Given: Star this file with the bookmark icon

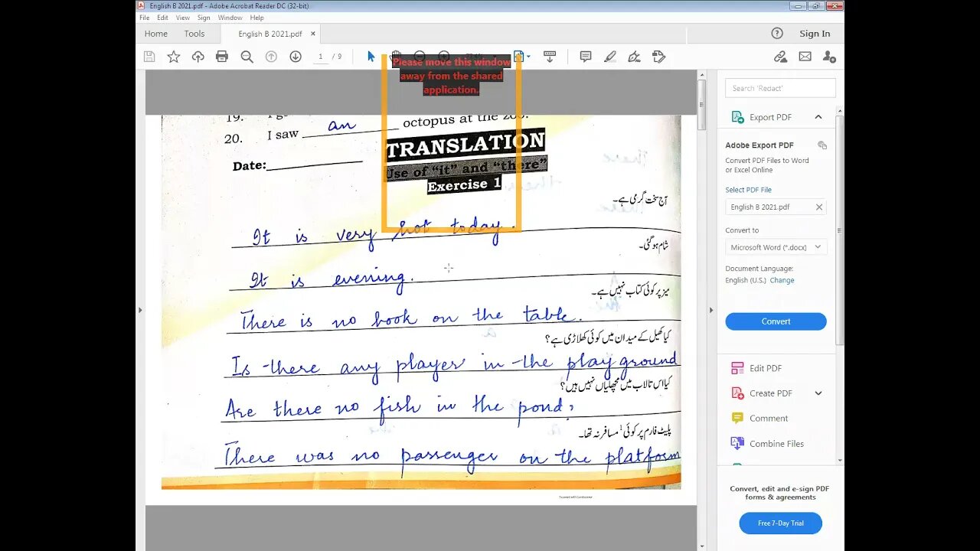Looking at the screenshot, I should tap(174, 57).
